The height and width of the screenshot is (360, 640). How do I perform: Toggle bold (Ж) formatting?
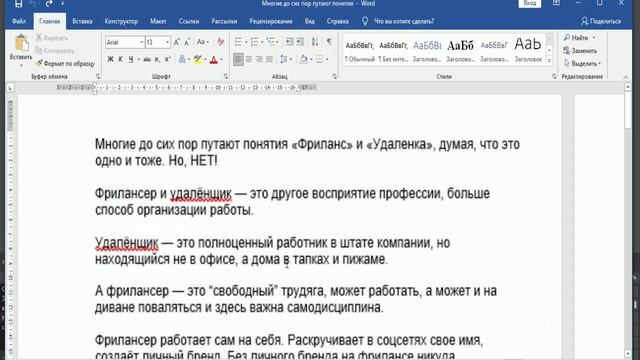[x=110, y=60]
